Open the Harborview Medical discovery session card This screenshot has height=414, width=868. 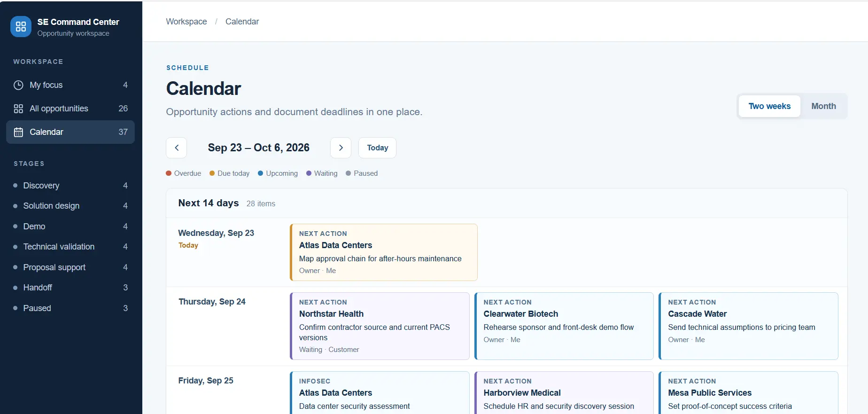564,393
